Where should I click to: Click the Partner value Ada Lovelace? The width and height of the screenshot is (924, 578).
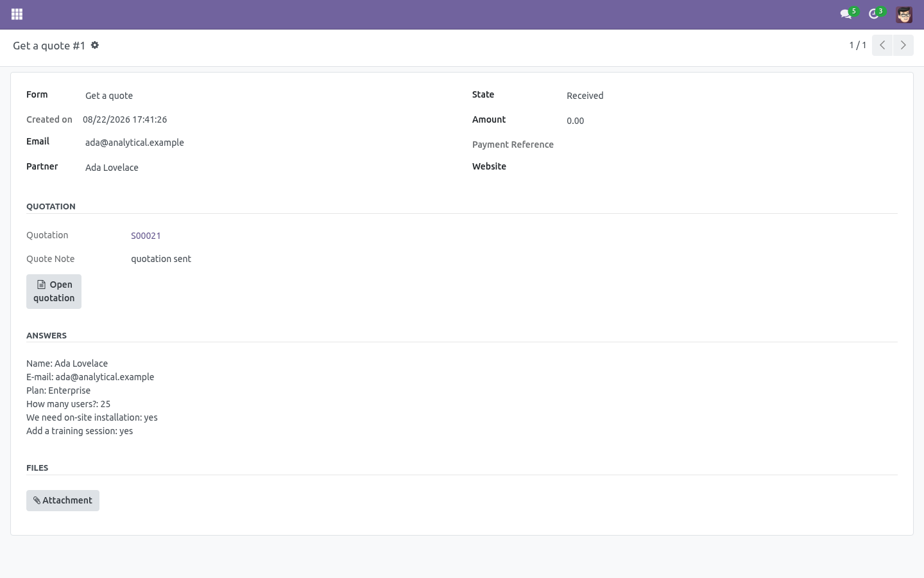tap(112, 168)
